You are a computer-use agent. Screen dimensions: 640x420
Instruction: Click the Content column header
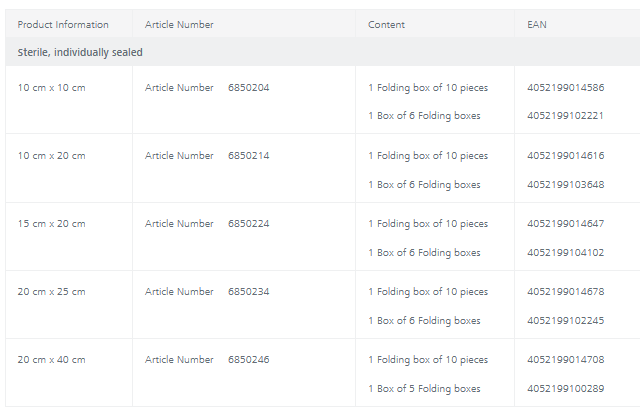pos(386,25)
